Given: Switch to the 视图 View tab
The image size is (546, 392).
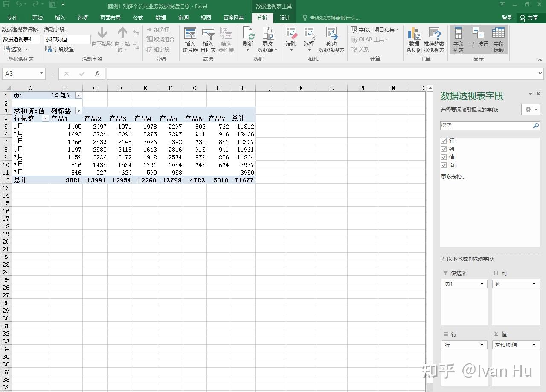Looking at the screenshot, I should [206, 18].
